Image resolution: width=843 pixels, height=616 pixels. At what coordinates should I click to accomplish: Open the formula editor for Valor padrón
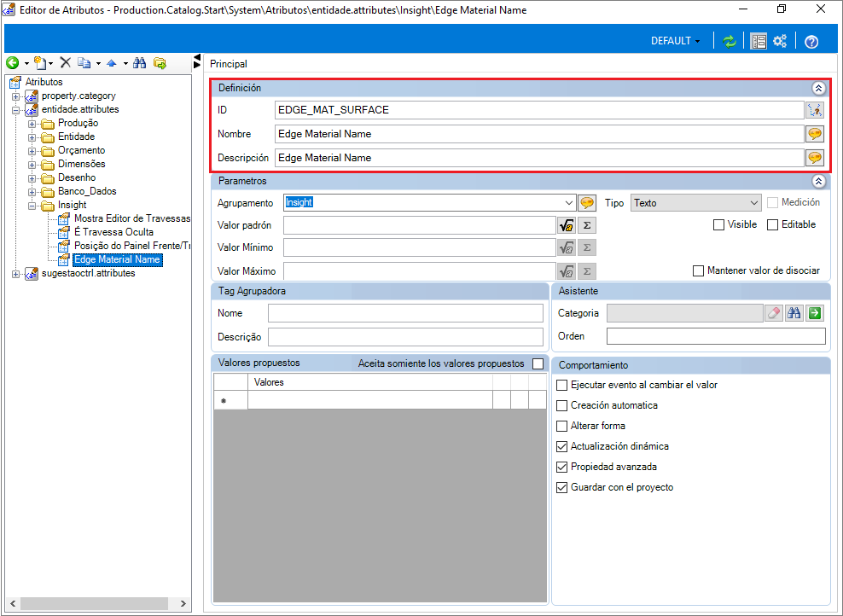pyautogui.click(x=567, y=225)
